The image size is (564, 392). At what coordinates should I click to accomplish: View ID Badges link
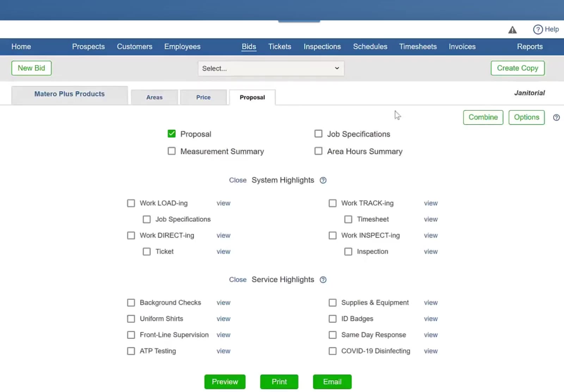[x=431, y=319]
